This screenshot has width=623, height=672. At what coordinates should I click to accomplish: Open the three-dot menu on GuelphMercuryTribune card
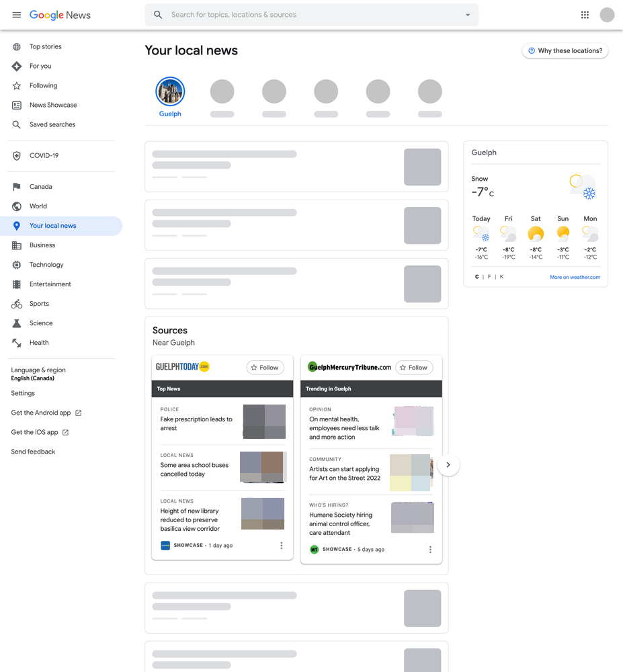tap(430, 549)
